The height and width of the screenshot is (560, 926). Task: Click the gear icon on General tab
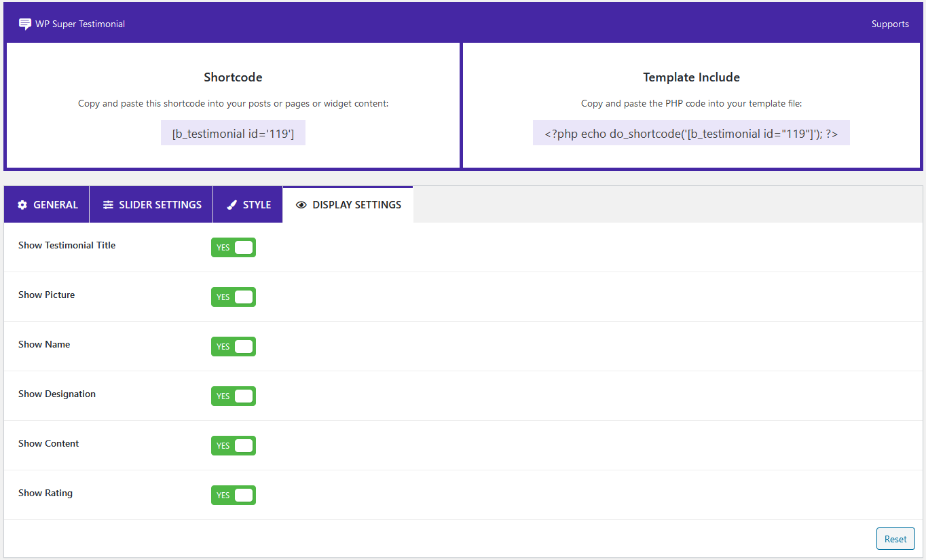22,205
